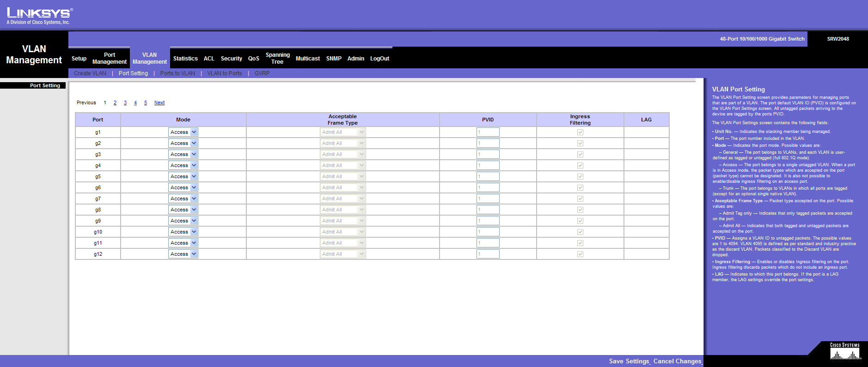
Task: Open the GVRP submenu item
Action: point(262,73)
